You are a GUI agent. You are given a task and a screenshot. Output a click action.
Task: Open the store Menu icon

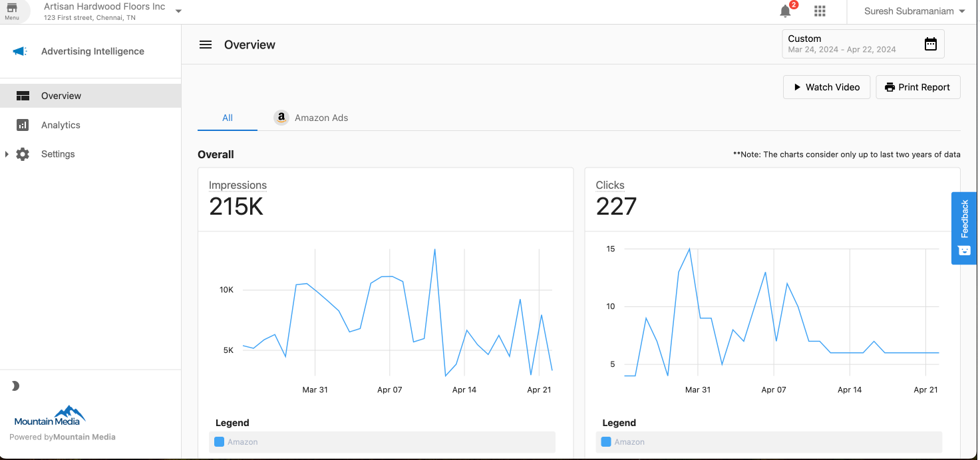12,10
